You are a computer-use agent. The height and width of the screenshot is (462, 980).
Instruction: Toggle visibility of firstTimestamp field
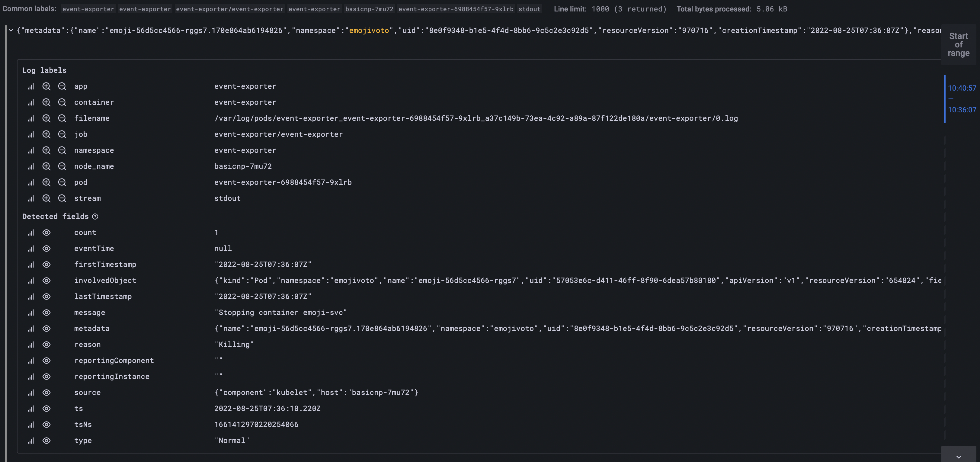(46, 265)
